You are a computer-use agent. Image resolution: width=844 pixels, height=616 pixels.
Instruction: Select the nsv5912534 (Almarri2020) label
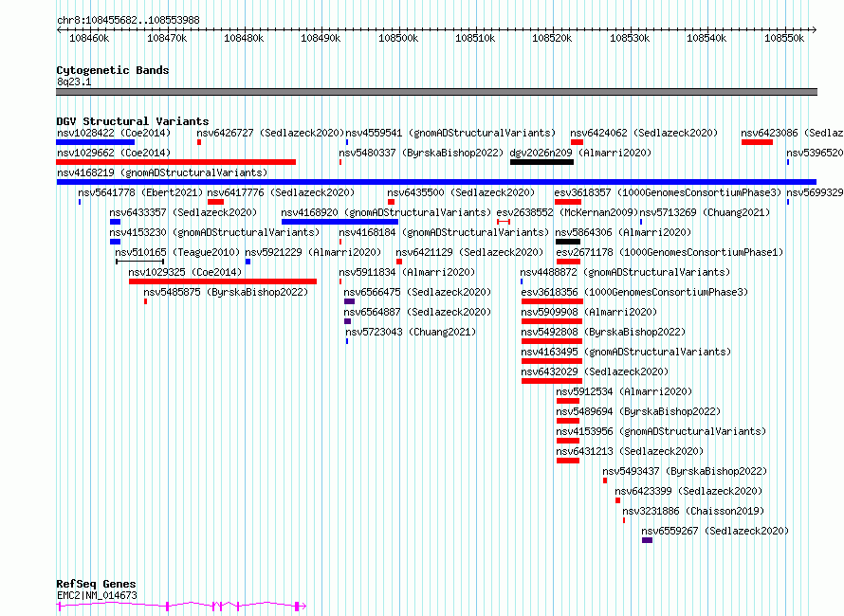click(624, 391)
